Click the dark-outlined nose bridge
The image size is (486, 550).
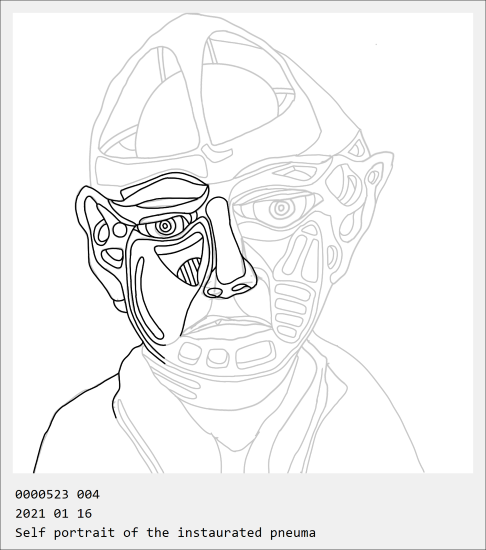[225, 241]
